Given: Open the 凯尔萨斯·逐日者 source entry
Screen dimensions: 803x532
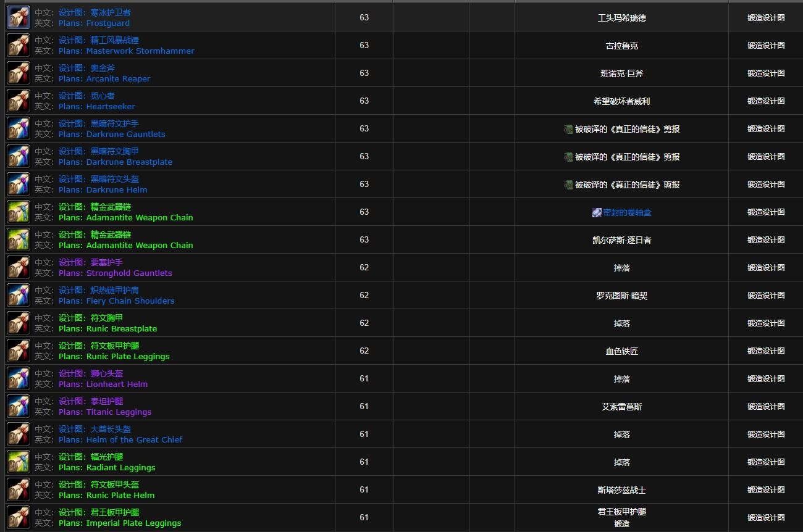Looking at the screenshot, I should point(621,240).
